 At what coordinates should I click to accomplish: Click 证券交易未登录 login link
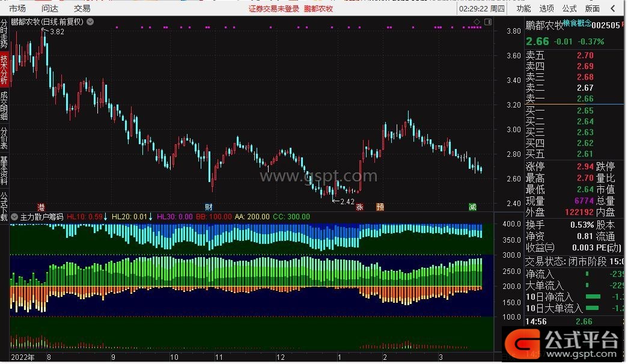click(274, 9)
